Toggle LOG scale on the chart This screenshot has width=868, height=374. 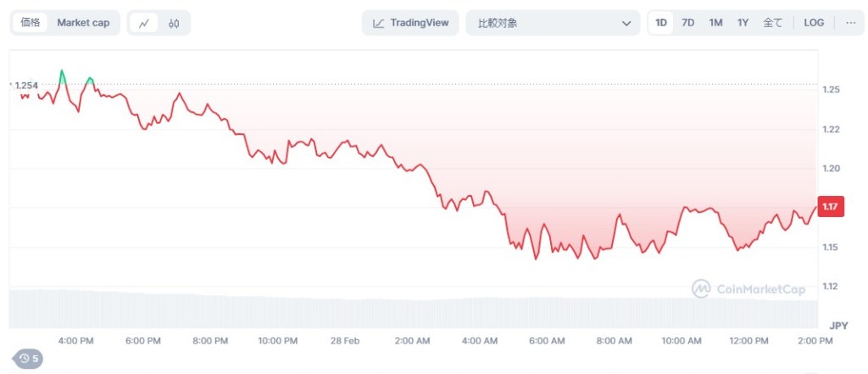coord(814,23)
